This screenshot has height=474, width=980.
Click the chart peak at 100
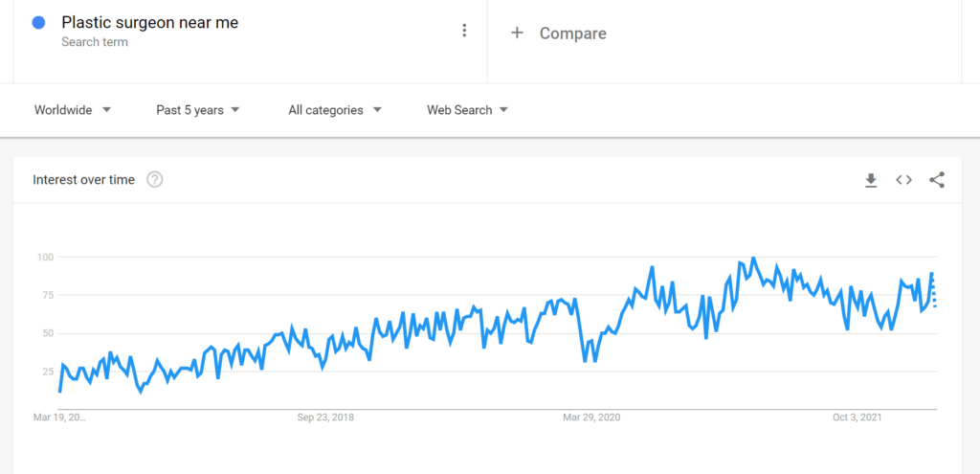tap(753, 258)
